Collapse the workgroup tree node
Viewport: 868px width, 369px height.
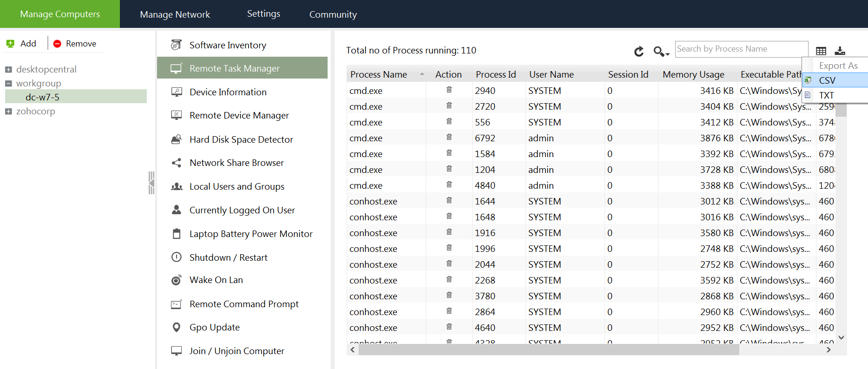click(8, 84)
